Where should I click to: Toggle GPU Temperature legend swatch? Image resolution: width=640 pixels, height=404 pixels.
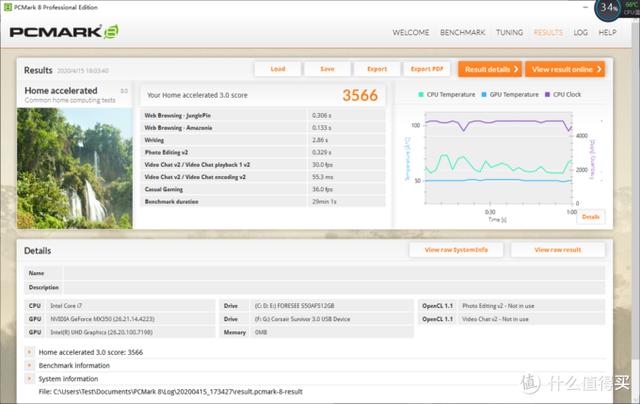(x=484, y=94)
